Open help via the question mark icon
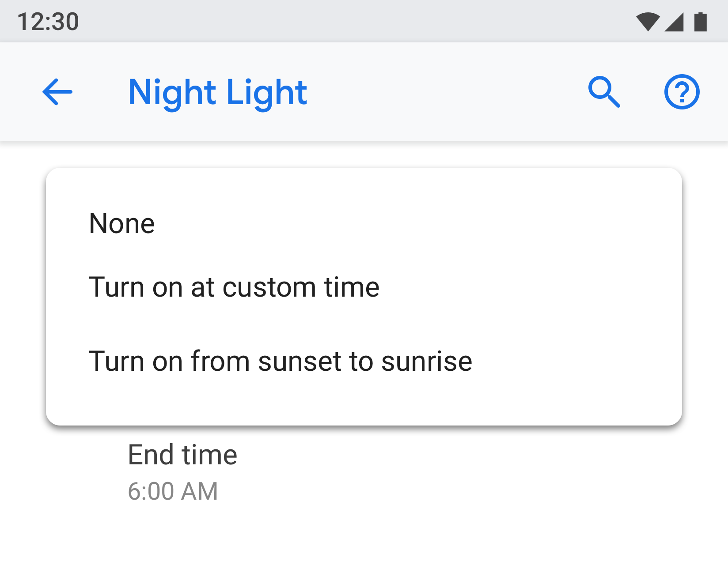728x565 pixels. click(682, 92)
